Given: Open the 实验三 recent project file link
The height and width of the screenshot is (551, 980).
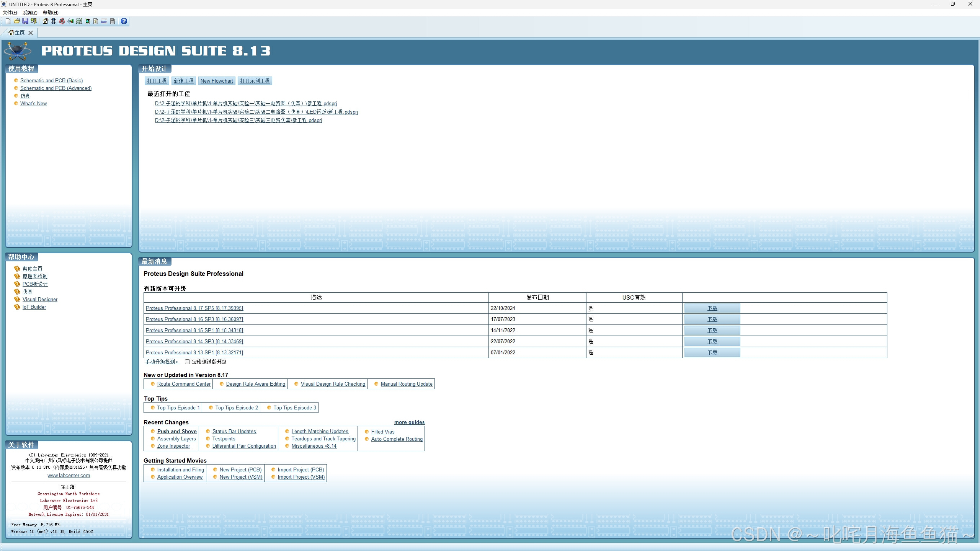Looking at the screenshot, I should [x=238, y=120].
